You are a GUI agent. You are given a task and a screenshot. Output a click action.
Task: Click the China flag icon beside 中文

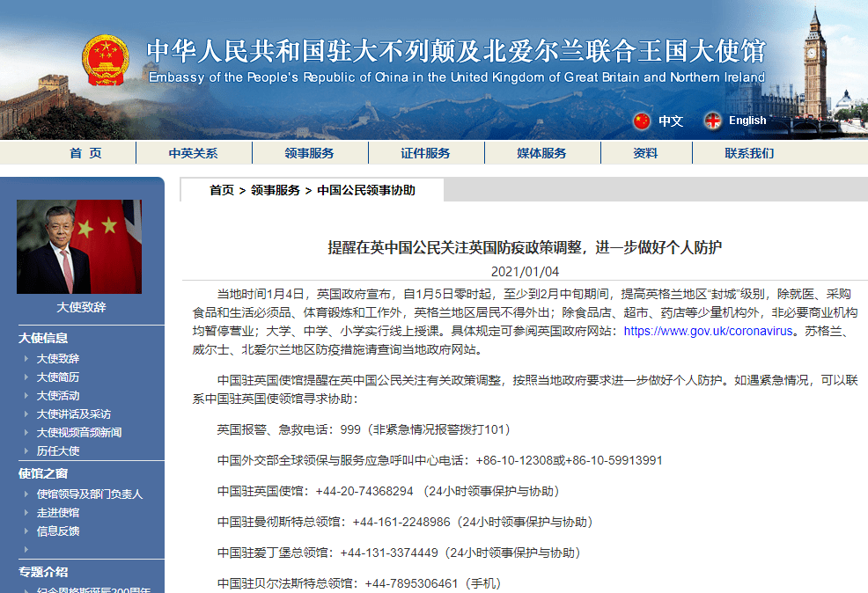[x=642, y=121]
